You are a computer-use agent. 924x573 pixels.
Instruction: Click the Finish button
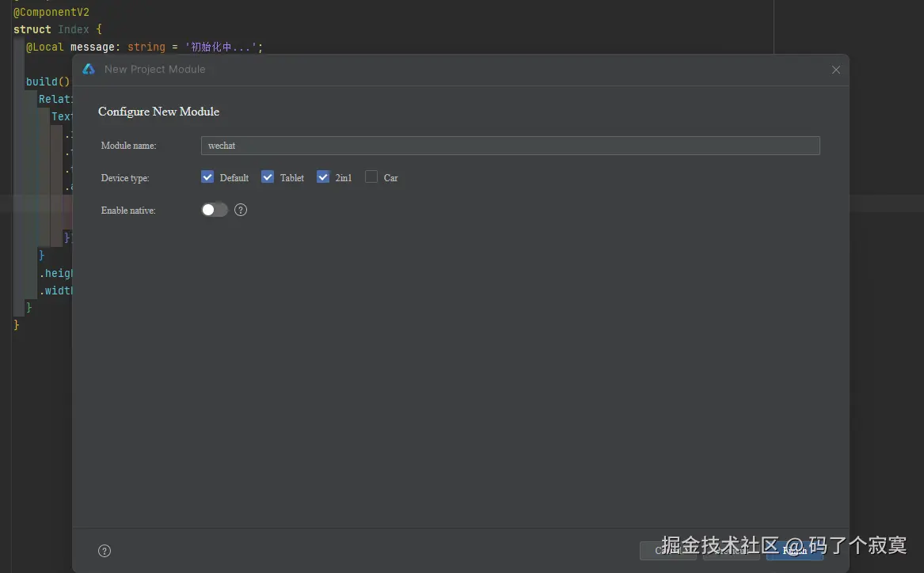[x=794, y=551]
